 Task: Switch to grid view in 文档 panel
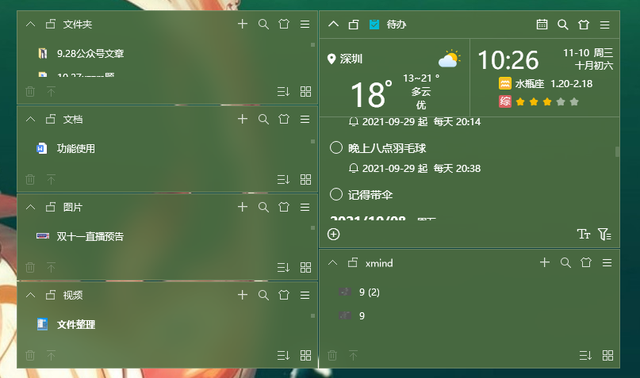(x=306, y=180)
